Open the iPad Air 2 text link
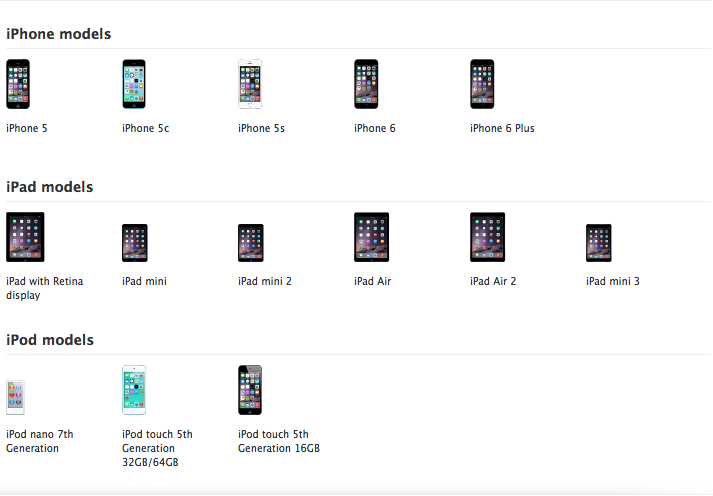The height and width of the screenshot is (496, 713). click(x=493, y=281)
